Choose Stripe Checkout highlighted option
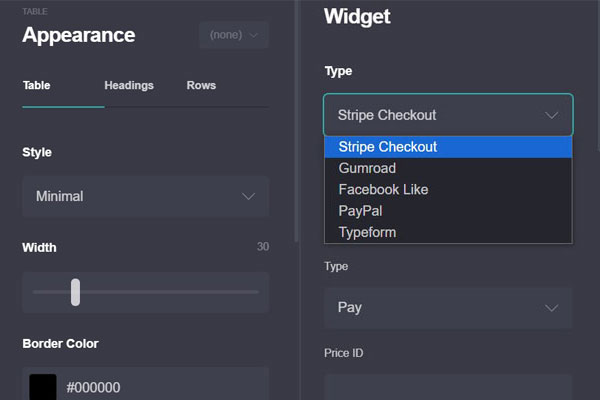 point(448,147)
